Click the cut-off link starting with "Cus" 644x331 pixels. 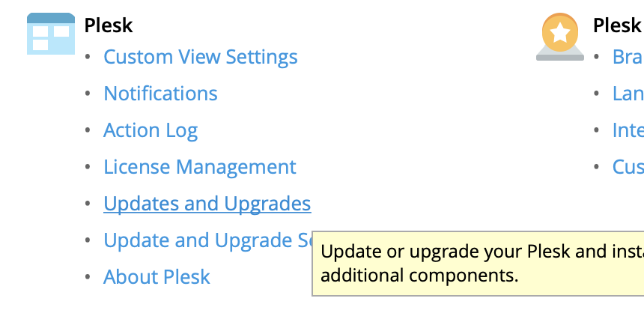(x=628, y=167)
